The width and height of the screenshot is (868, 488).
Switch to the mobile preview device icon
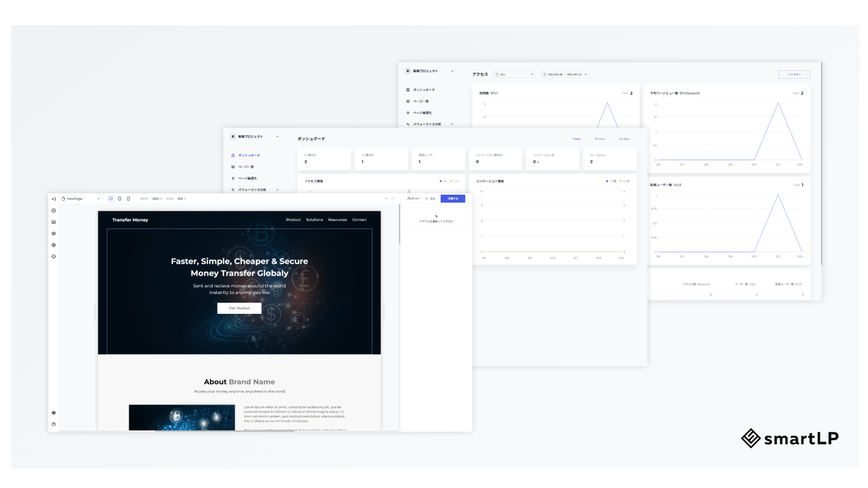129,199
